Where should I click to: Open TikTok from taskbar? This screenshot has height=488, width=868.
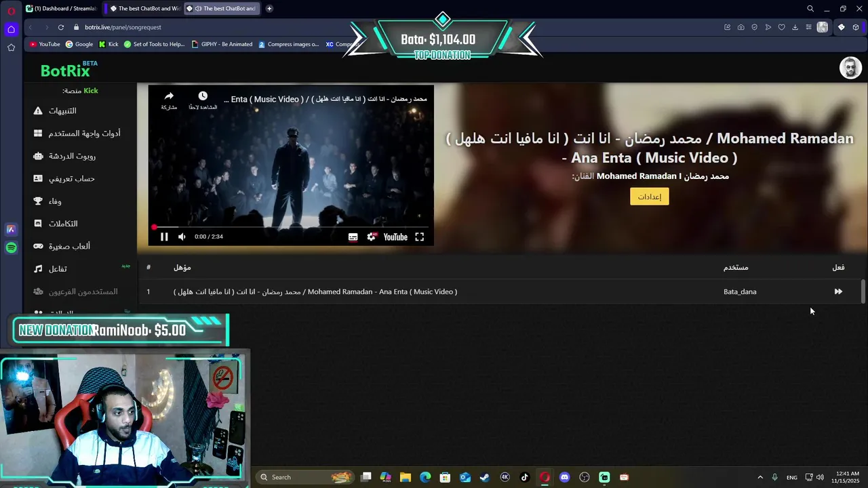coord(525,477)
